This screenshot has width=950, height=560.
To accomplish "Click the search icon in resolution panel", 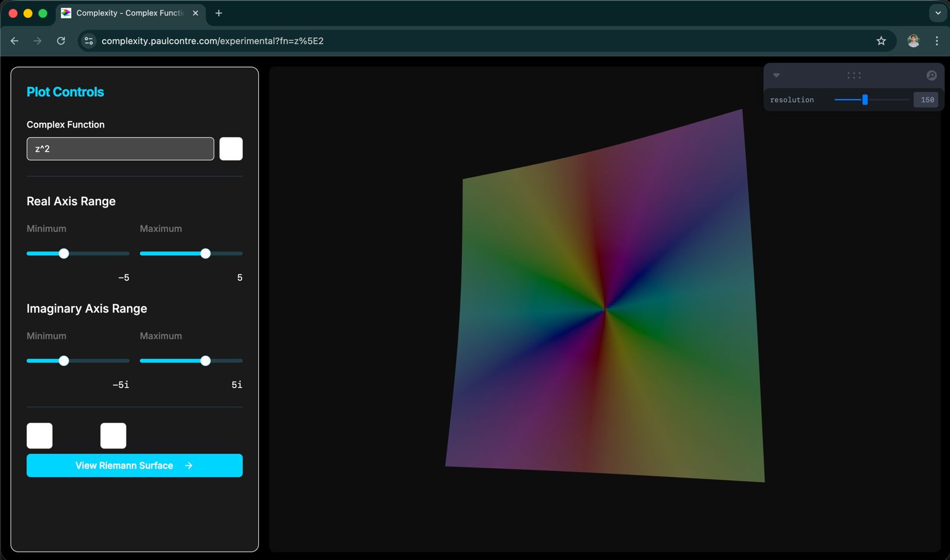I will (x=931, y=75).
